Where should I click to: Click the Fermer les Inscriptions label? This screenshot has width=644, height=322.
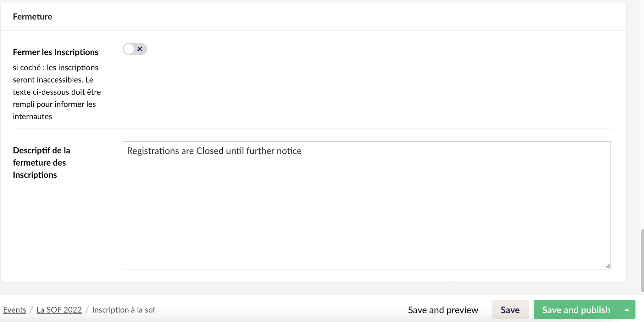click(56, 52)
